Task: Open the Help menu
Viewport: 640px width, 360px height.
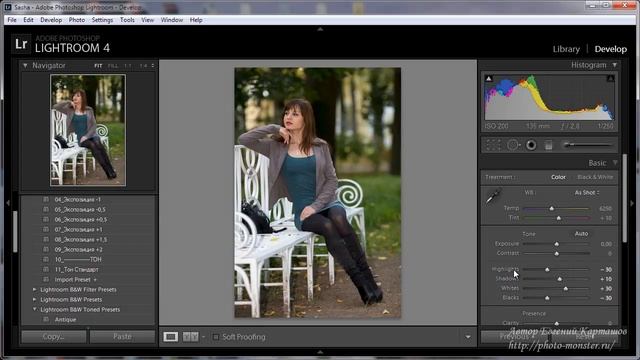Action: [x=196, y=20]
